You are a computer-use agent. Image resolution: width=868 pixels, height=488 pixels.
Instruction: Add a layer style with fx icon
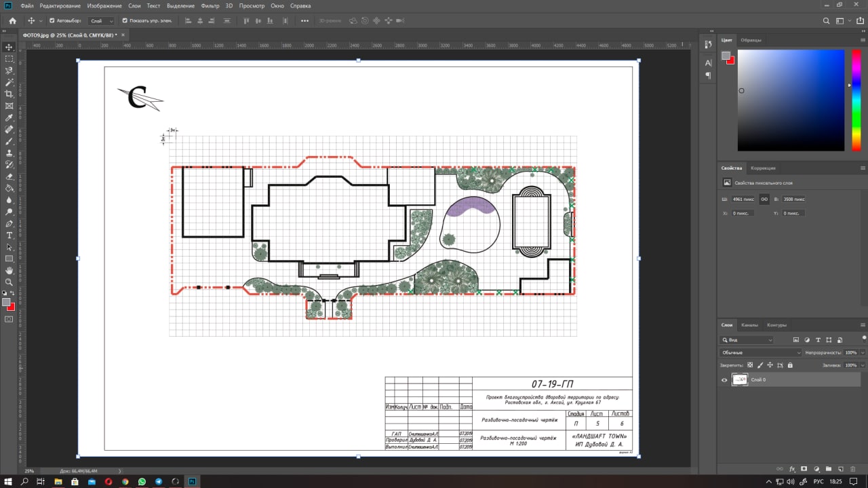791,469
